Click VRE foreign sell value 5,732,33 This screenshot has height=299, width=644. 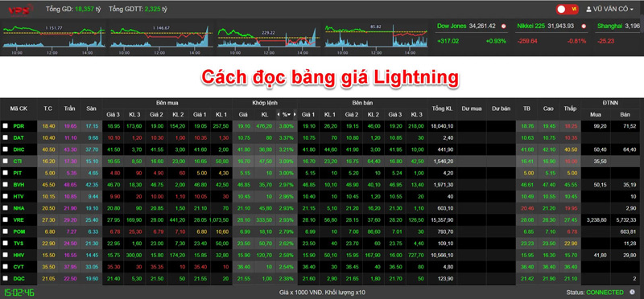tap(627, 220)
